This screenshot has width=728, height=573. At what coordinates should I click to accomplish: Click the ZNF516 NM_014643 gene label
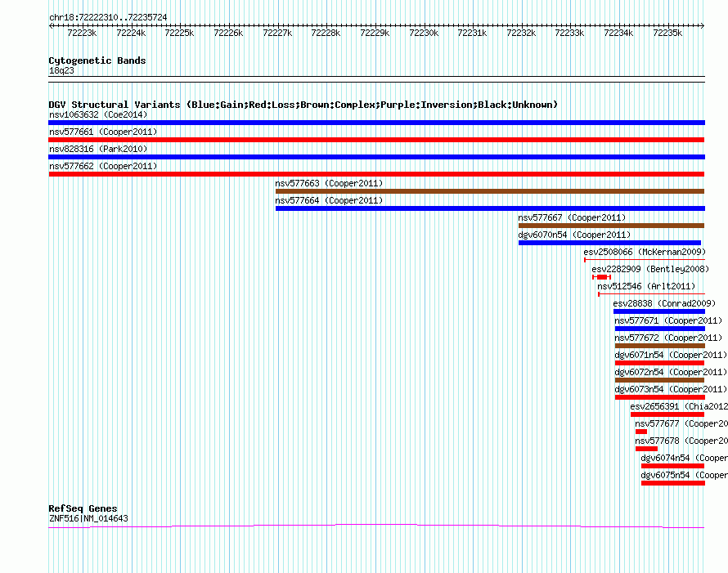tap(88, 518)
